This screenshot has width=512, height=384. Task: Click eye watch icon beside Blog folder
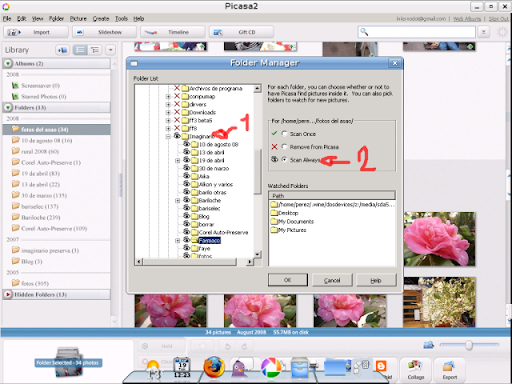[187, 216]
